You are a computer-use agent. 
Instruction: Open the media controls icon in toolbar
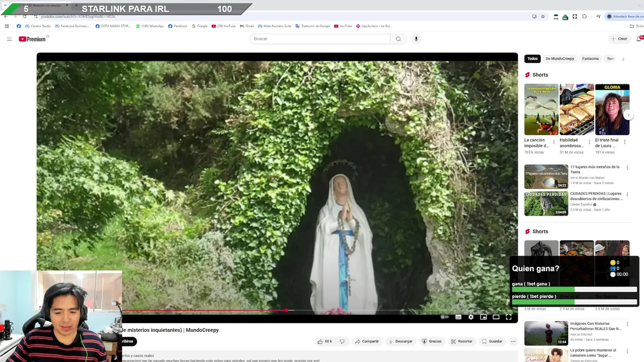598,17
